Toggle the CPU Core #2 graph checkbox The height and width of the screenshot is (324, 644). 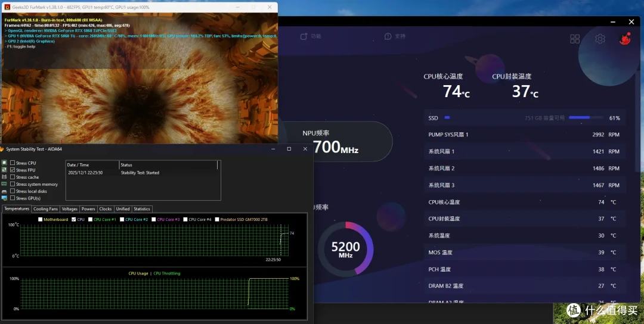click(x=122, y=219)
